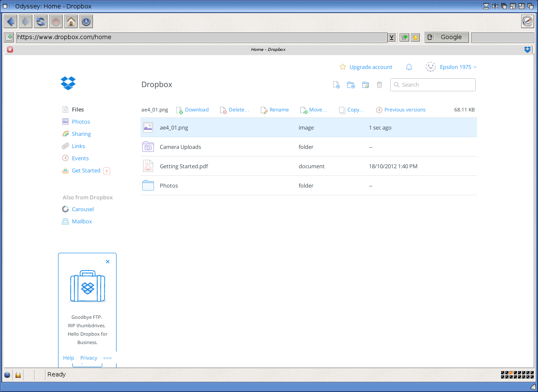Close the Home - Dropbox tab
538x392 pixels.
(x=10, y=50)
